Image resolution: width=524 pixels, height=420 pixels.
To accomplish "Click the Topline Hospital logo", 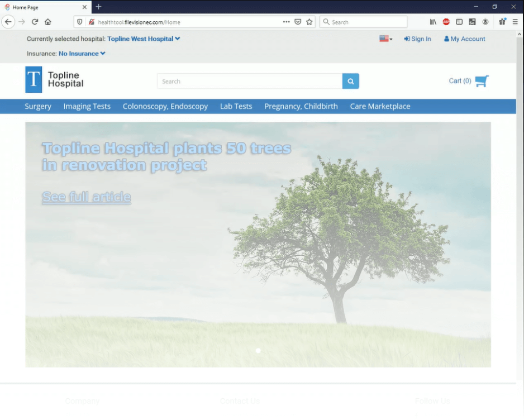I will point(55,80).
